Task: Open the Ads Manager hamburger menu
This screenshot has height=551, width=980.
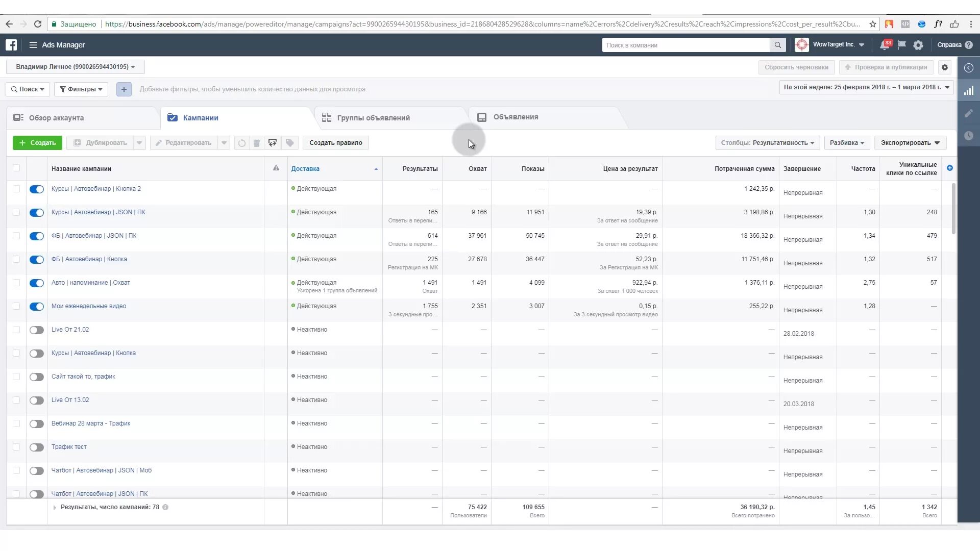Action: (33, 45)
